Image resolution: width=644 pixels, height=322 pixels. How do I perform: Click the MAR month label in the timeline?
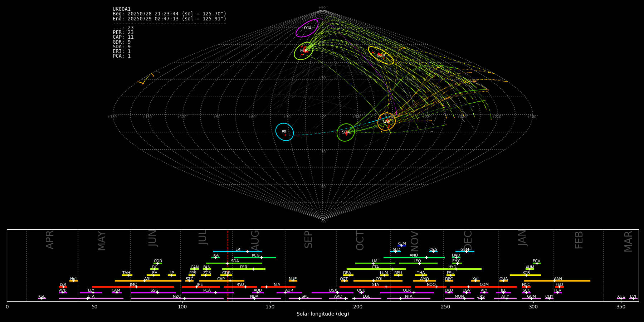(628, 241)
